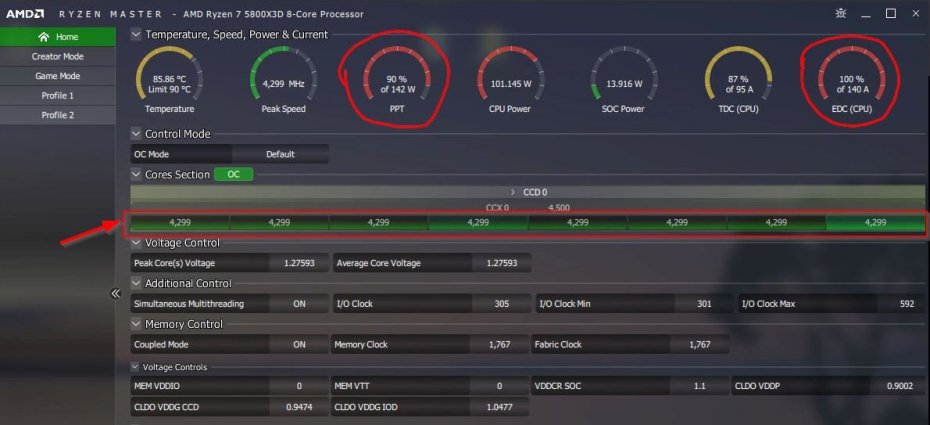Switch to Game Mode
The height and width of the screenshot is (425, 930).
coord(58,76)
